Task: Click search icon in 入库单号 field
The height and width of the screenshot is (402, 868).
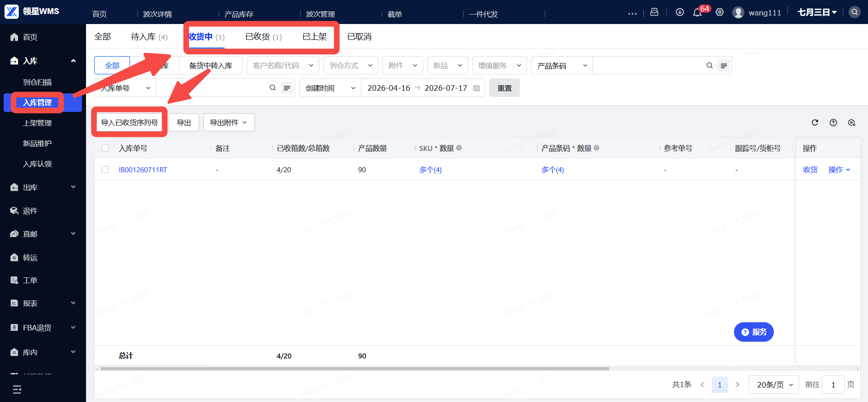Action: click(x=273, y=88)
